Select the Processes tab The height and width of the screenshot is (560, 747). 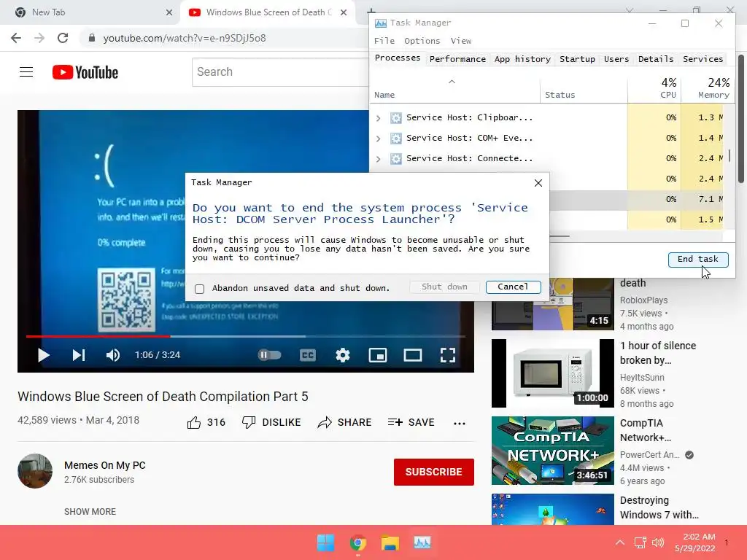coord(398,58)
